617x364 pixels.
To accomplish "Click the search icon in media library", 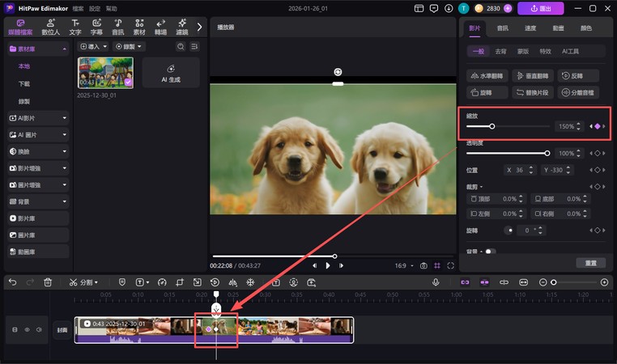I will [x=181, y=47].
